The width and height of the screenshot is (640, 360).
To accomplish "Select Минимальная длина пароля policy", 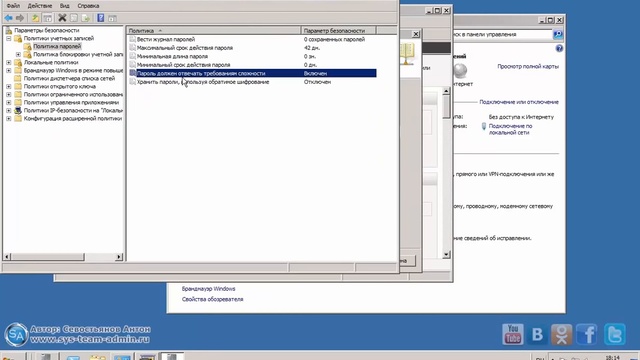I will 172,56.
